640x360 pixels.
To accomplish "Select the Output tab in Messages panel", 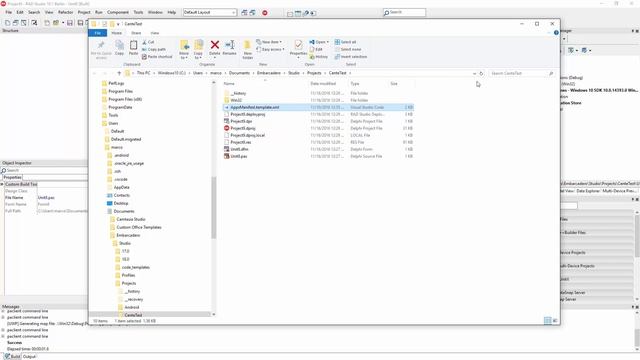I will coord(29,357).
